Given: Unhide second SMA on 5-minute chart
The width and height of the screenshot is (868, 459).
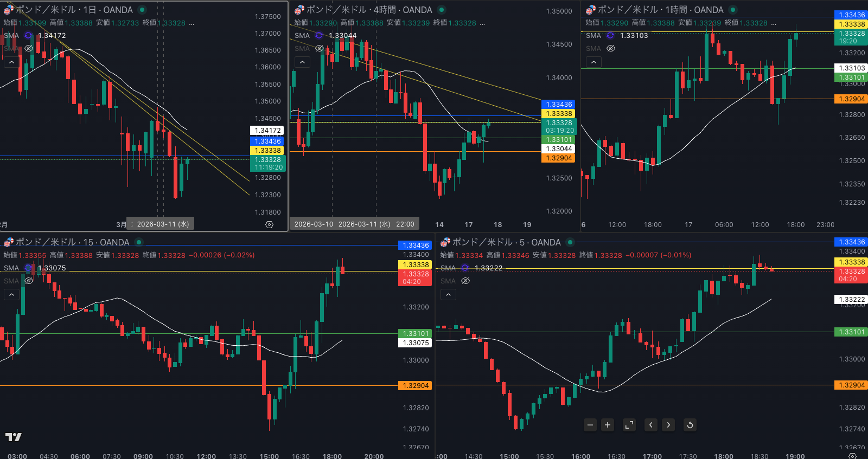Looking at the screenshot, I should click(x=465, y=281).
